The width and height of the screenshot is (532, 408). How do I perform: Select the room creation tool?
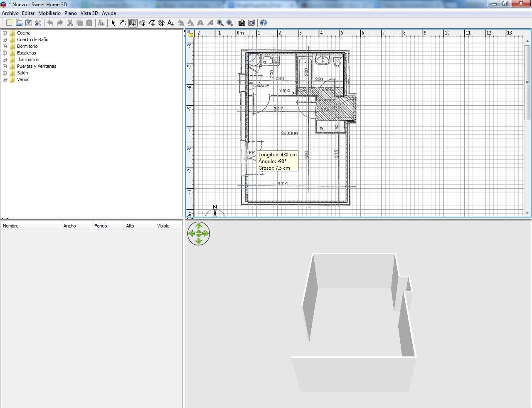[143, 23]
